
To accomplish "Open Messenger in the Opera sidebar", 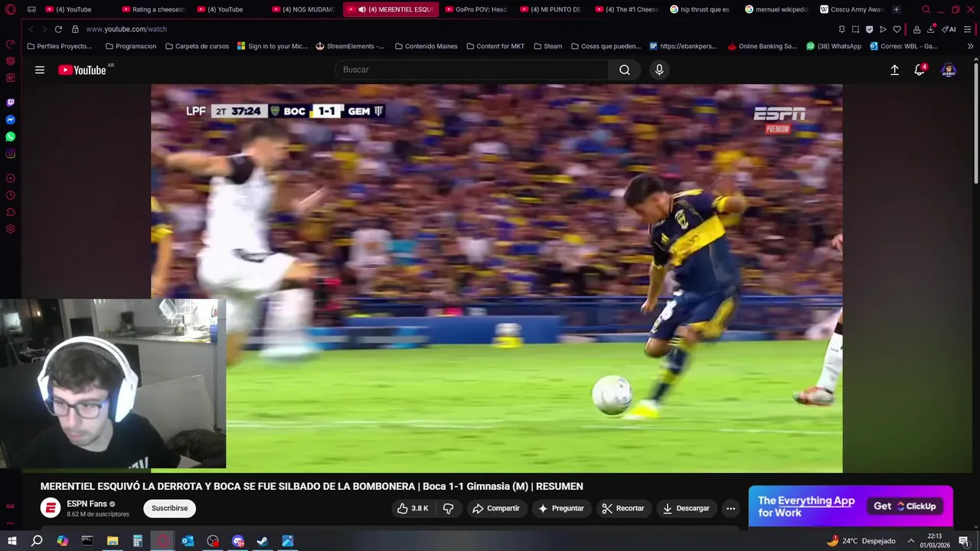I will tap(11, 119).
